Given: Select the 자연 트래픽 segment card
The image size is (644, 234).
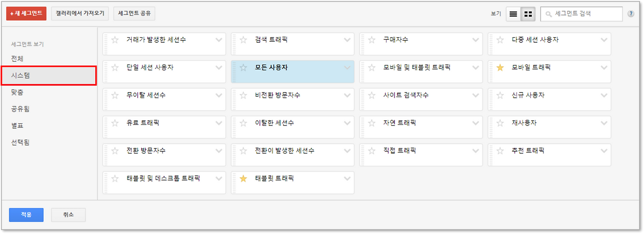Looking at the screenshot, I should pyautogui.click(x=421, y=127).
